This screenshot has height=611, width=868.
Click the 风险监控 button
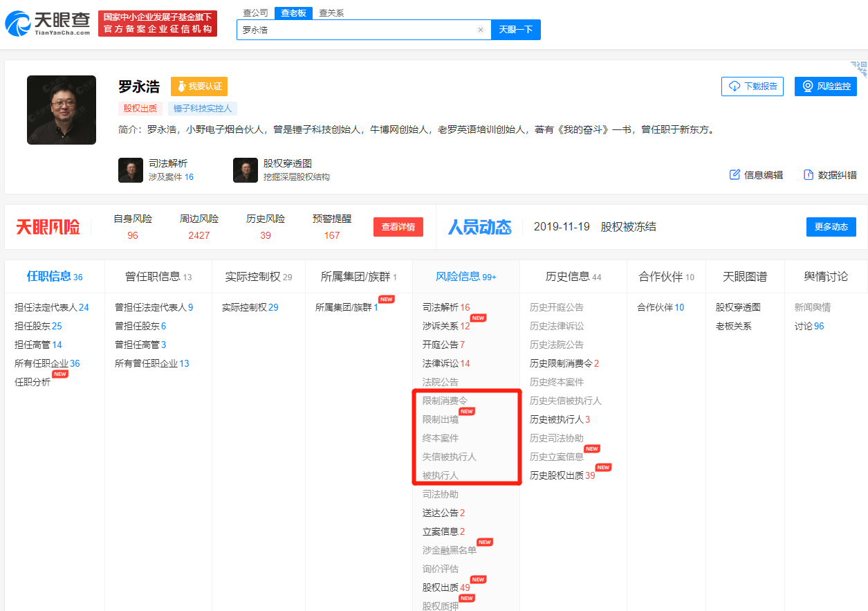(x=826, y=86)
